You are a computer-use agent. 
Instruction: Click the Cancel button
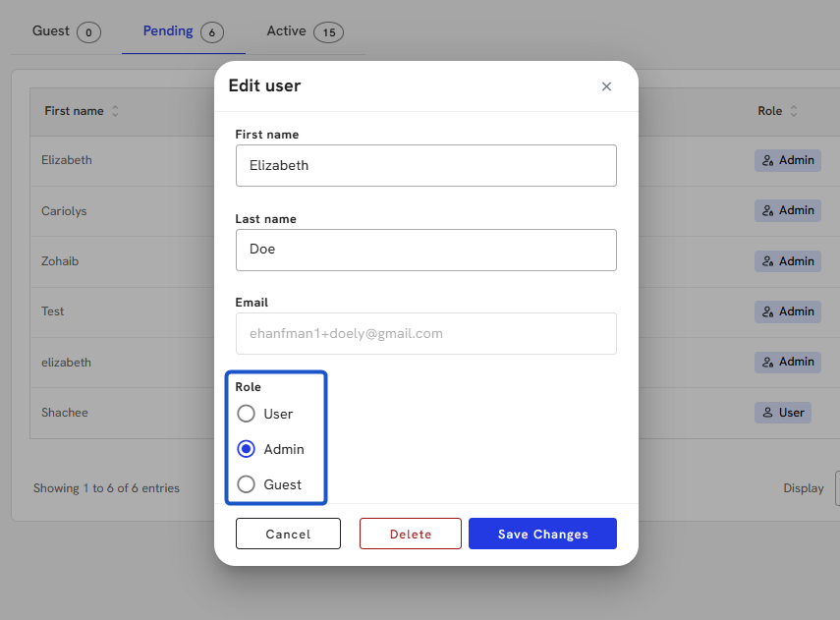coord(288,534)
